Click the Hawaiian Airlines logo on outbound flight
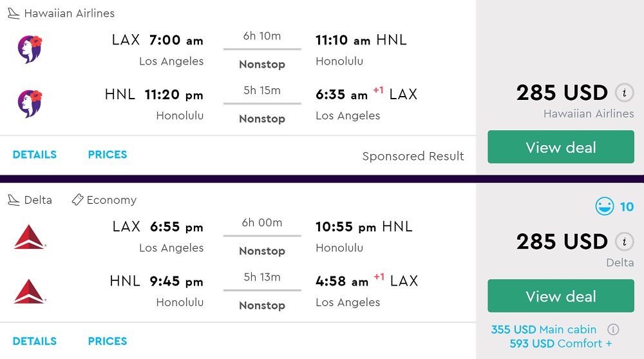Image resolution: width=644 pixels, height=359 pixels. coord(30,50)
